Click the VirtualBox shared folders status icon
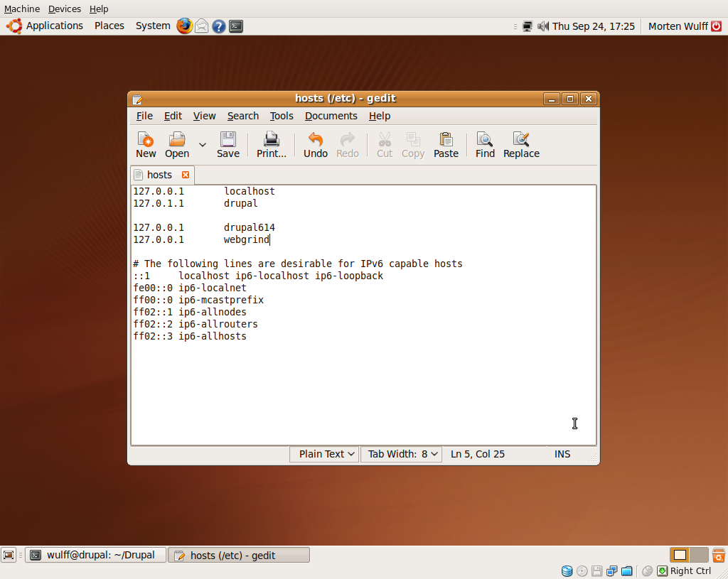728x579 pixels. point(627,571)
